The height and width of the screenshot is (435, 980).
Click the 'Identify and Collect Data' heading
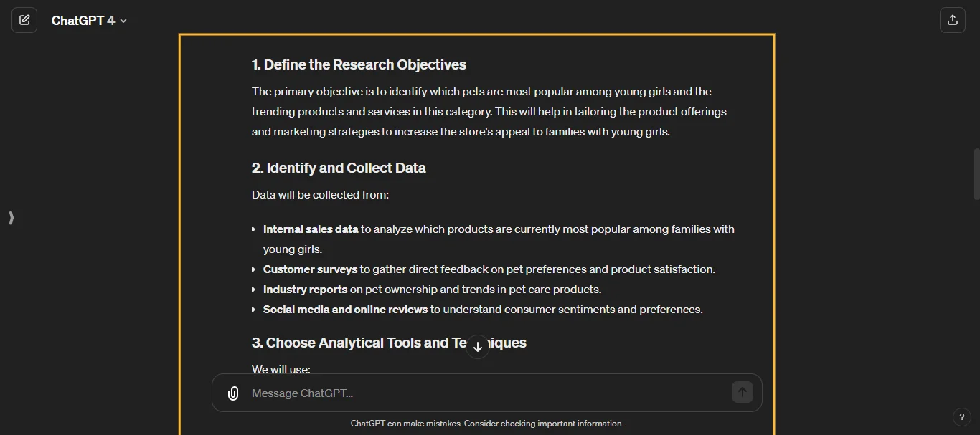(338, 168)
